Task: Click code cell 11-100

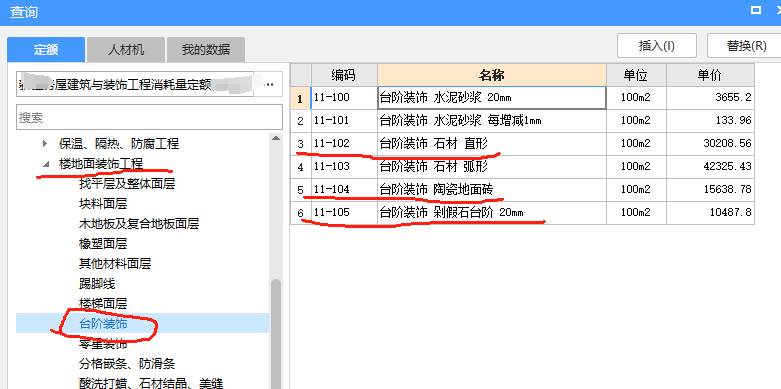Action: click(344, 98)
